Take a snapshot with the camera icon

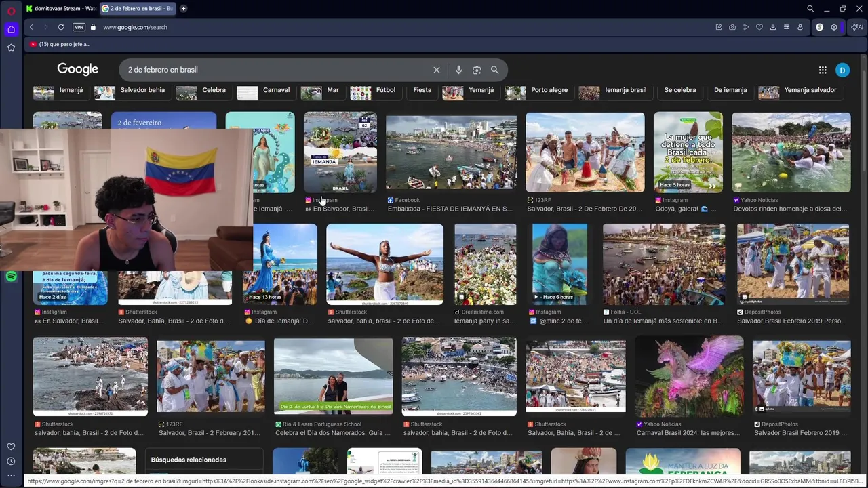tap(732, 27)
